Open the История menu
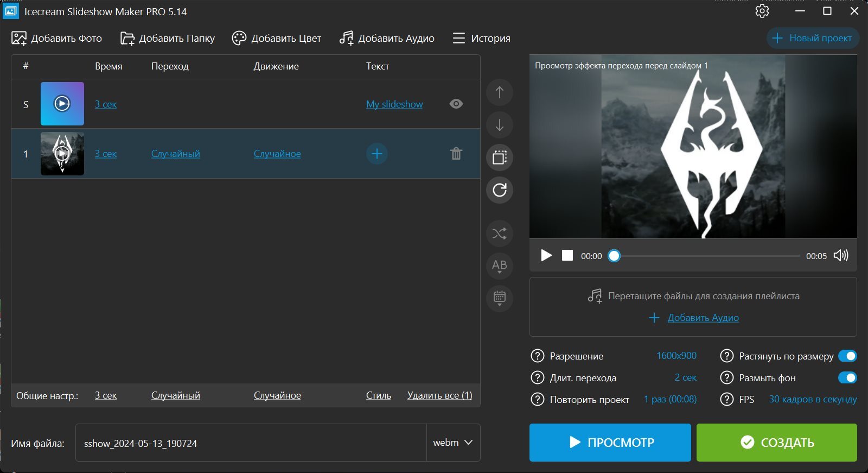Image resolution: width=868 pixels, height=473 pixels. click(x=481, y=38)
